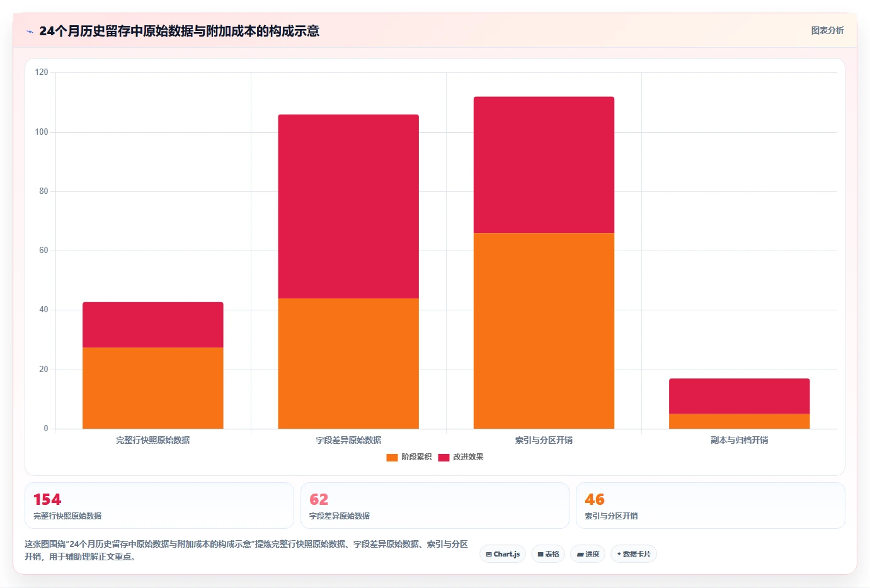This screenshot has width=870, height=588.
Task: Click the 索引与分区开销 x-axis label
Action: (x=544, y=440)
